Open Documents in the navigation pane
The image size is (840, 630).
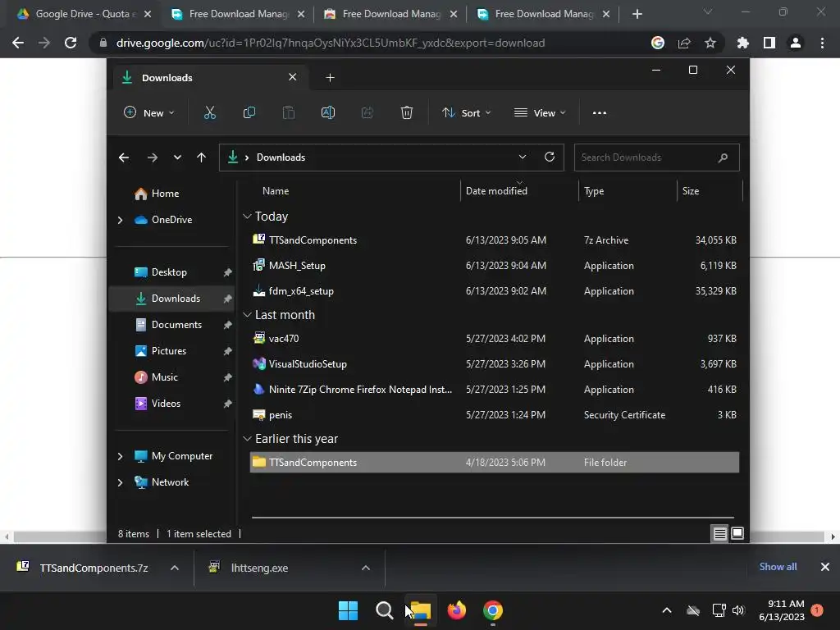(x=175, y=325)
